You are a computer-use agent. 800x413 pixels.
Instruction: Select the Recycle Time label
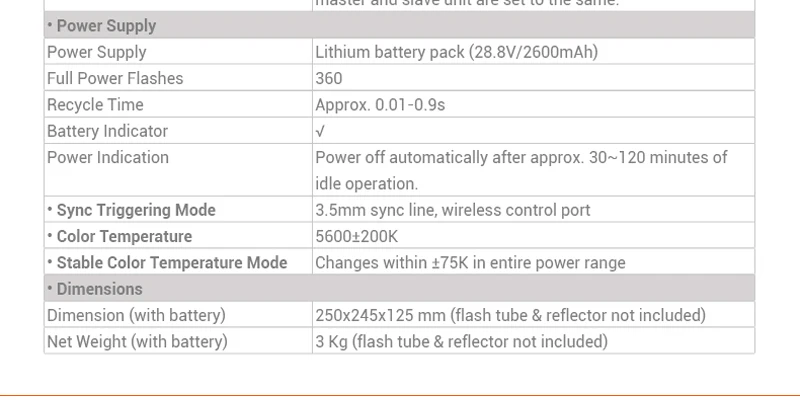[x=95, y=104]
